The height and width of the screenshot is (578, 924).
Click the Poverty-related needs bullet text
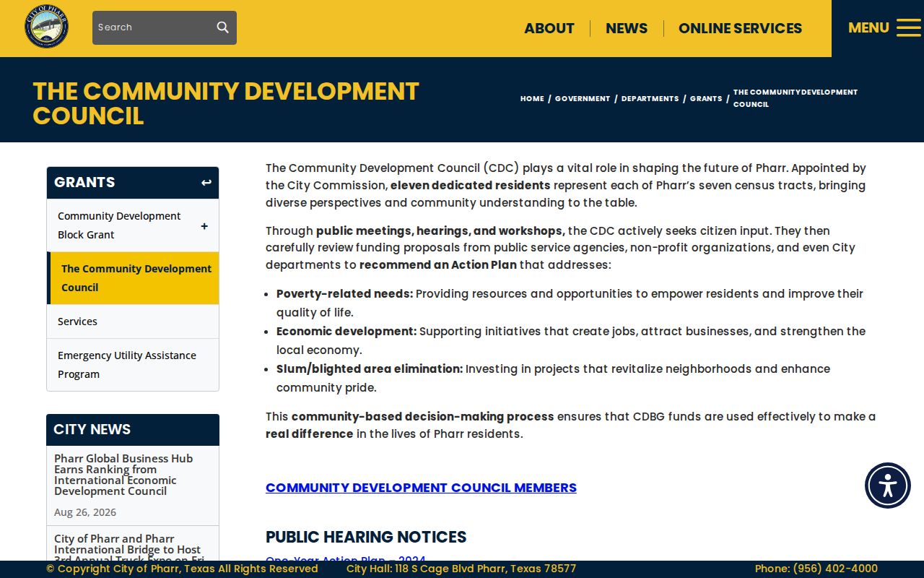tap(570, 303)
